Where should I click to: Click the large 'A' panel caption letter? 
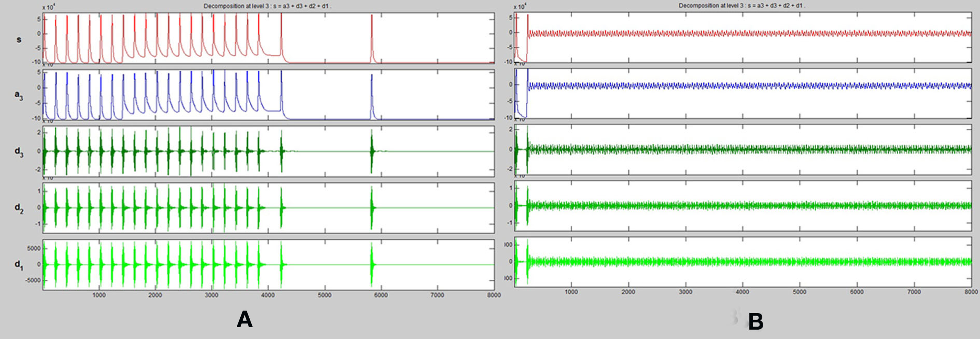point(245,319)
